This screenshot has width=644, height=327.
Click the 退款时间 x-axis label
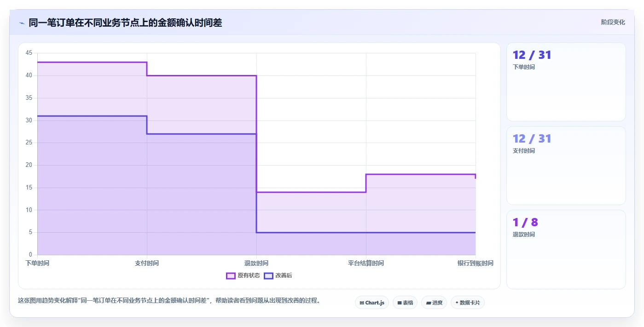coord(256,263)
